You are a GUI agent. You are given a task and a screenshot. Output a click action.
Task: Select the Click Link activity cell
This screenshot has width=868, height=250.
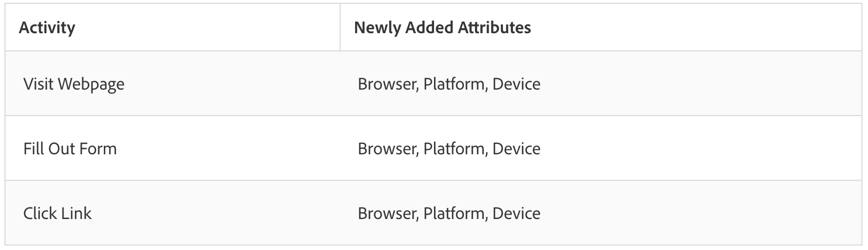57,213
